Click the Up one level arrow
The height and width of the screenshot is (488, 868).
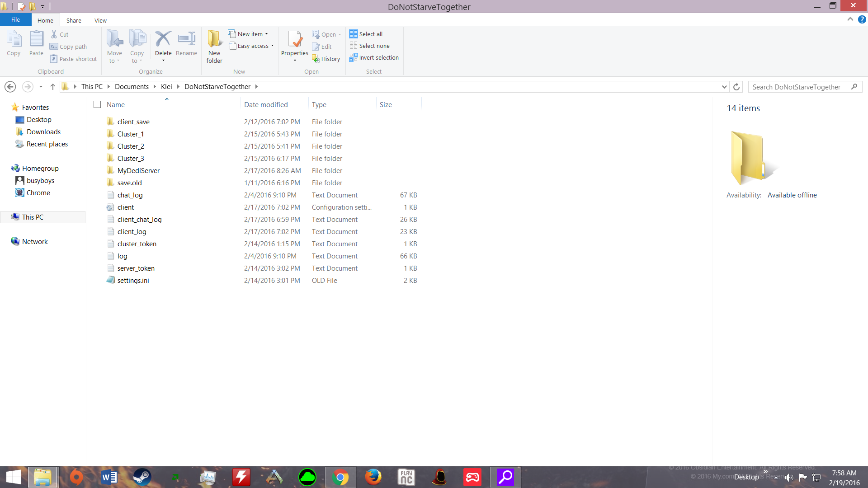(x=53, y=87)
